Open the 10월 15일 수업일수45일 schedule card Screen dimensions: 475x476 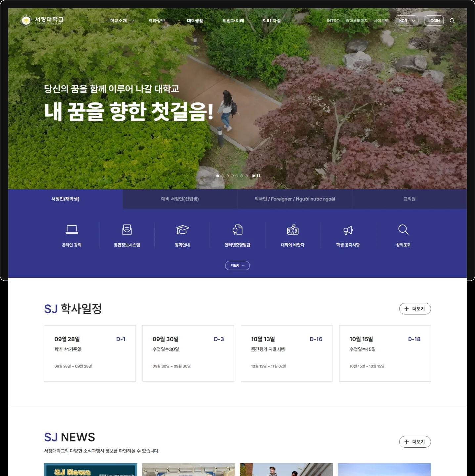tap(385, 353)
